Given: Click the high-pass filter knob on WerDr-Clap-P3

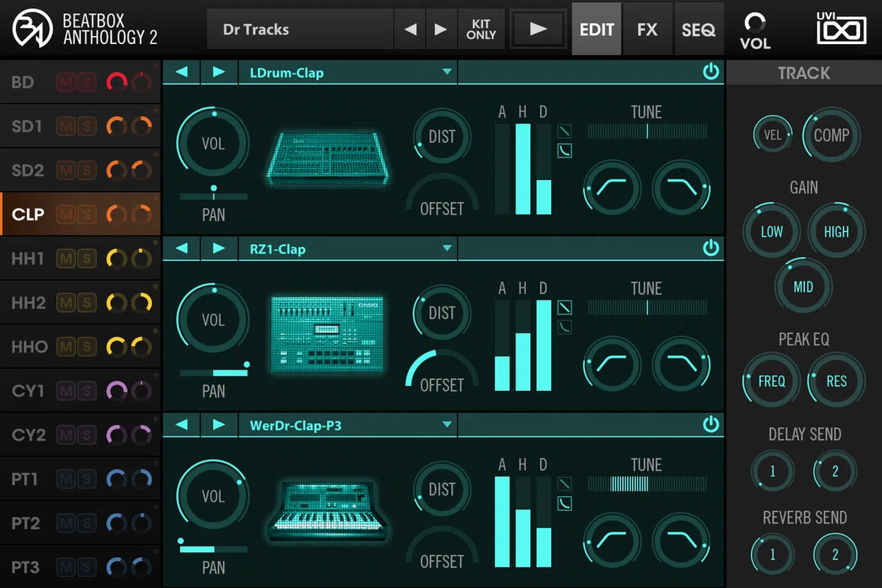Looking at the screenshot, I should tap(612, 540).
